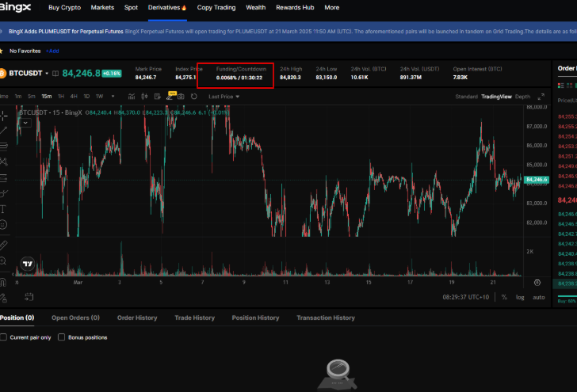This screenshot has width=577, height=392.
Task: Select the 5m timeframe
Action: click(x=32, y=97)
